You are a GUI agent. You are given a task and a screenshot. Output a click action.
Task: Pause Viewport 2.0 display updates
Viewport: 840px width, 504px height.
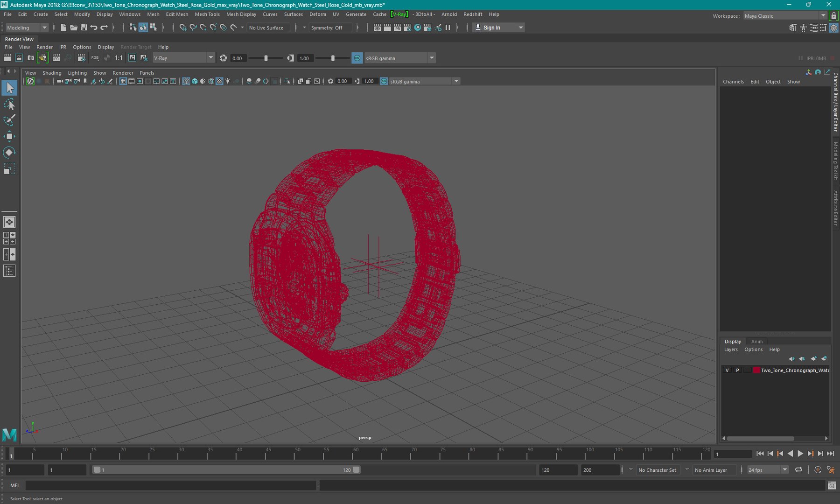tap(448, 28)
